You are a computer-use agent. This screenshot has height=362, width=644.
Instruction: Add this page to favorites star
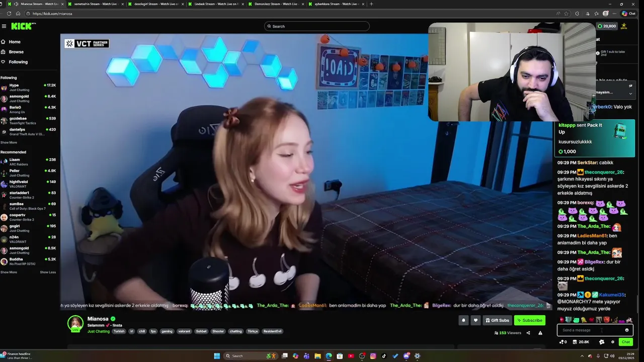[x=567, y=14]
